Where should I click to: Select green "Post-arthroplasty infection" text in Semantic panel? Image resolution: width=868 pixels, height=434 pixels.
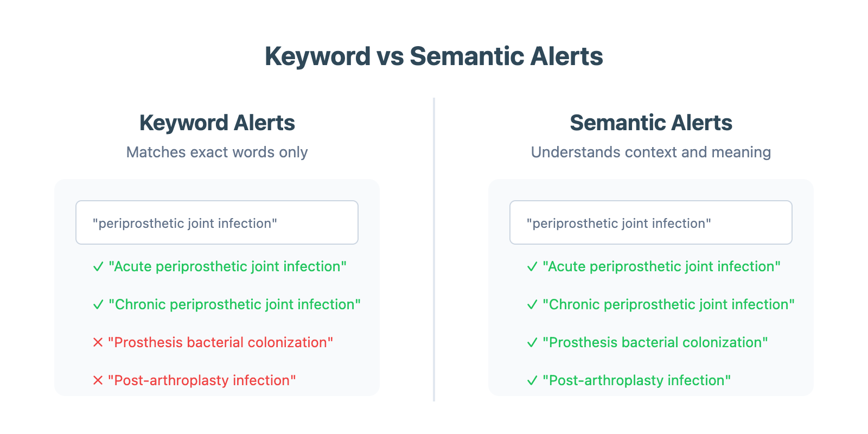(x=637, y=380)
